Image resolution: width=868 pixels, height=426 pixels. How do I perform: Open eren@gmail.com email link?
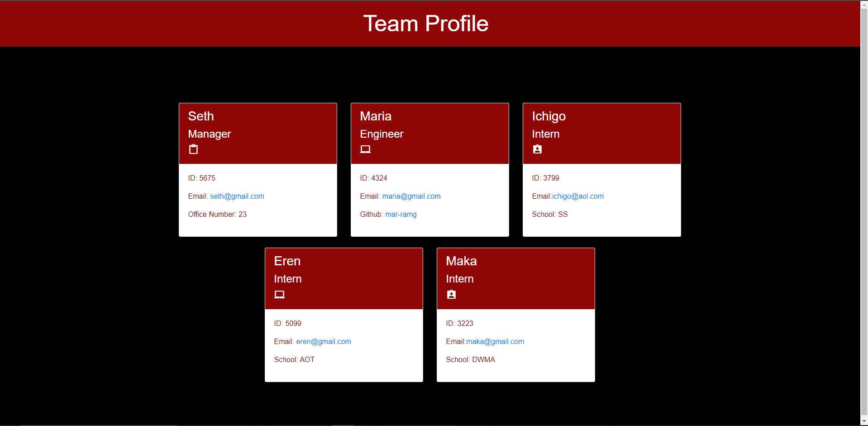coord(324,341)
